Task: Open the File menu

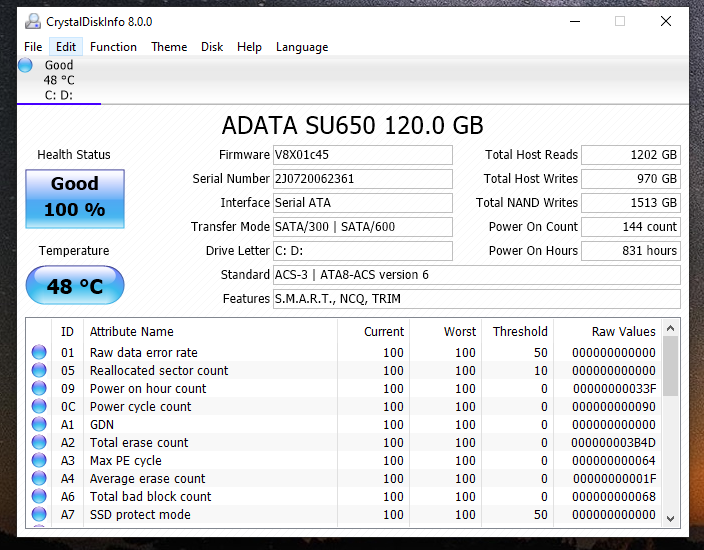Action: click(x=33, y=47)
